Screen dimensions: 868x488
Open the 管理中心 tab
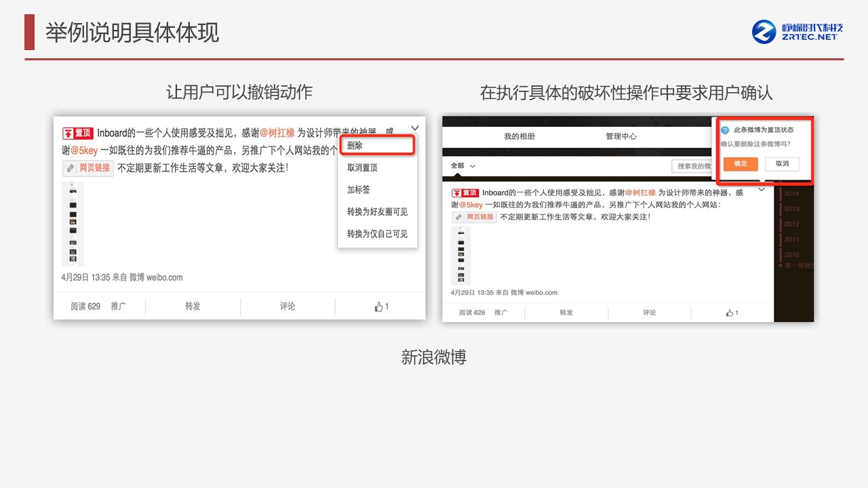pyautogui.click(x=620, y=136)
